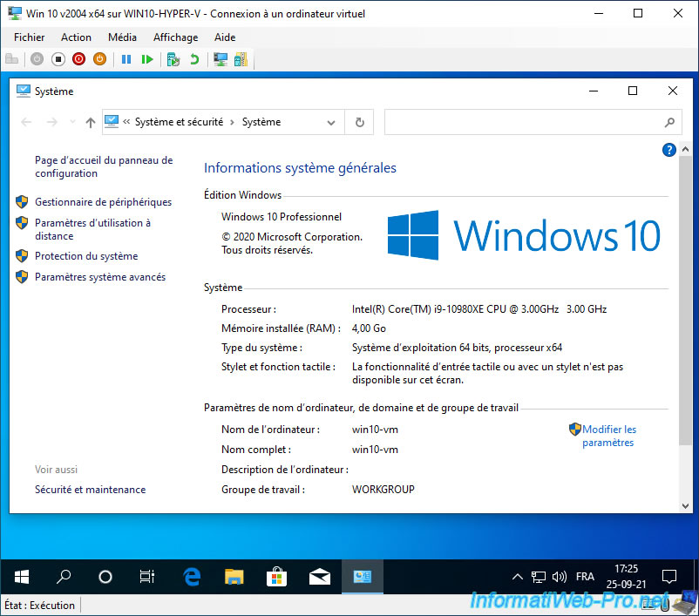The width and height of the screenshot is (699, 616).
Task: Click the red Shut Down VM button
Action: click(78, 59)
